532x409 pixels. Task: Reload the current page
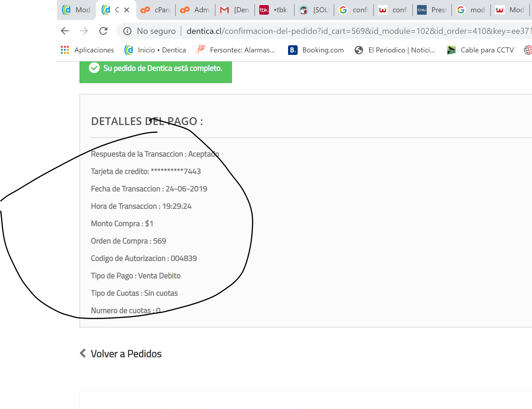point(104,31)
